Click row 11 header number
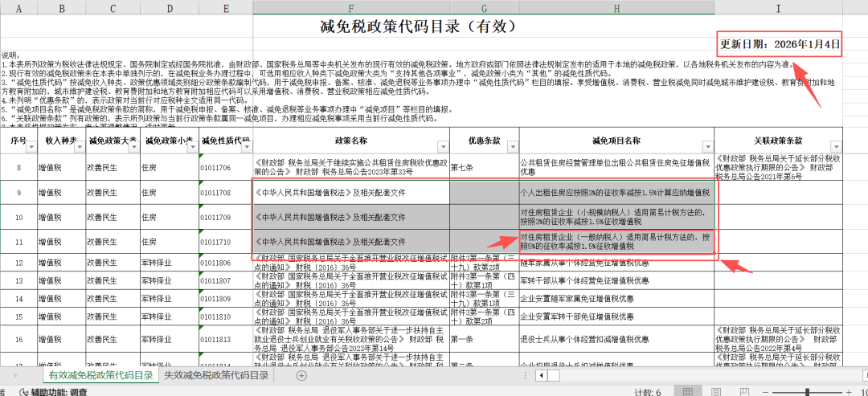The width and height of the screenshot is (868, 396). coord(18,241)
